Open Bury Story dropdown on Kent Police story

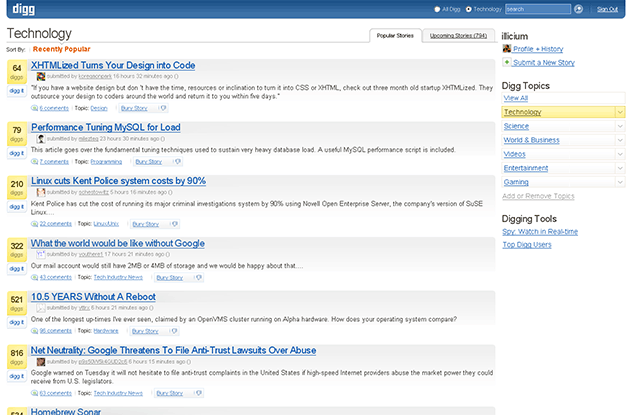[x=175, y=224]
